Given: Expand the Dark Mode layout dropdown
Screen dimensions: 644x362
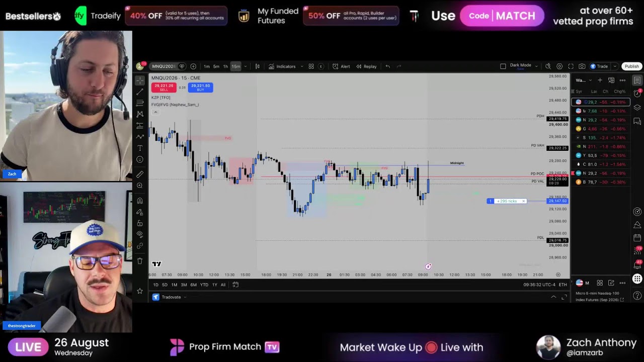Looking at the screenshot, I should 536,66.
